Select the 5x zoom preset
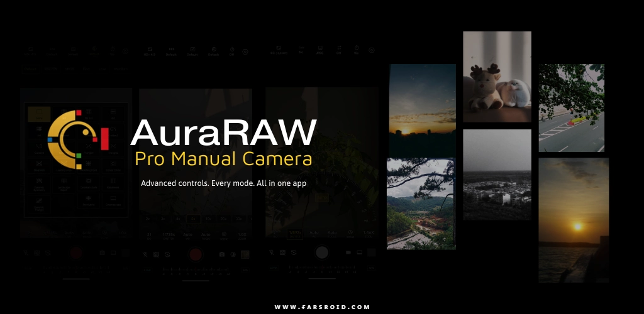The image size is (644, 314). coord(193,219)
